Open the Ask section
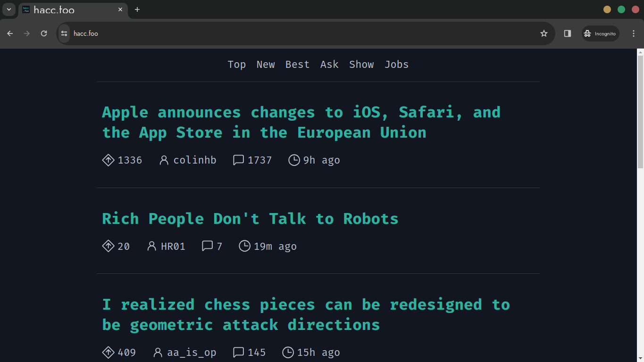Image resolution: width=644 pixels, height=362 pixels. [329, 65]
